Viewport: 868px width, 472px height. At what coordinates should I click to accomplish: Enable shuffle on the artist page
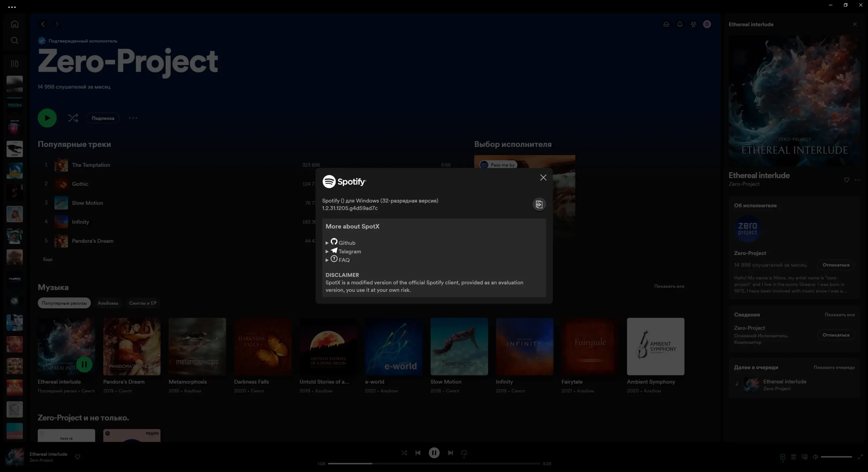tap(73, 118)
